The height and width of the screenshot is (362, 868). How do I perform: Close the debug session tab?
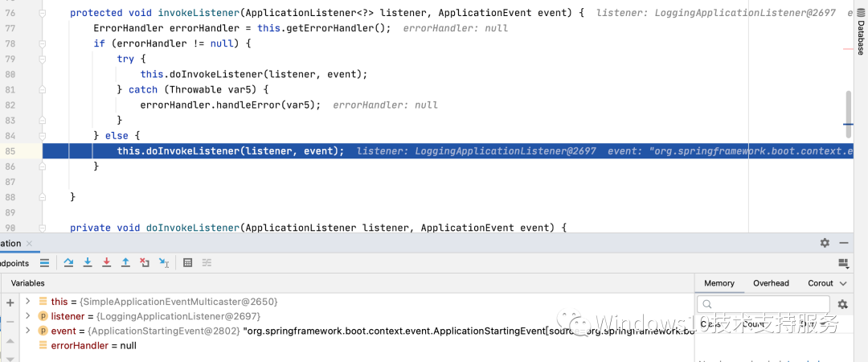pos(30,244)
